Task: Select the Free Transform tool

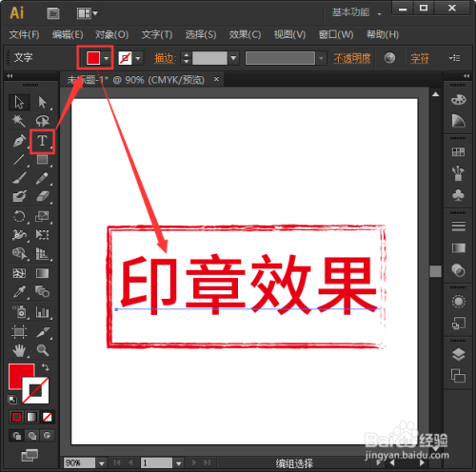Action: [x=42, y=235]
